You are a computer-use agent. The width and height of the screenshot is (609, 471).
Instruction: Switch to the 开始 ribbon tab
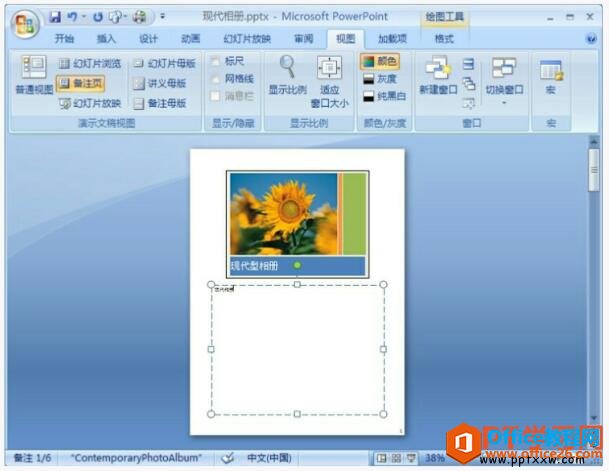64,38
